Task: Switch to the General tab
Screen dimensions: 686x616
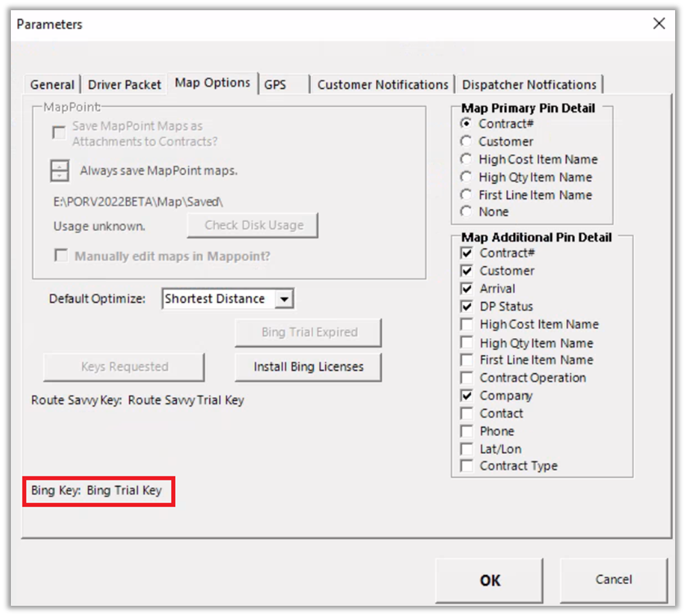Action: coord(52,85)
